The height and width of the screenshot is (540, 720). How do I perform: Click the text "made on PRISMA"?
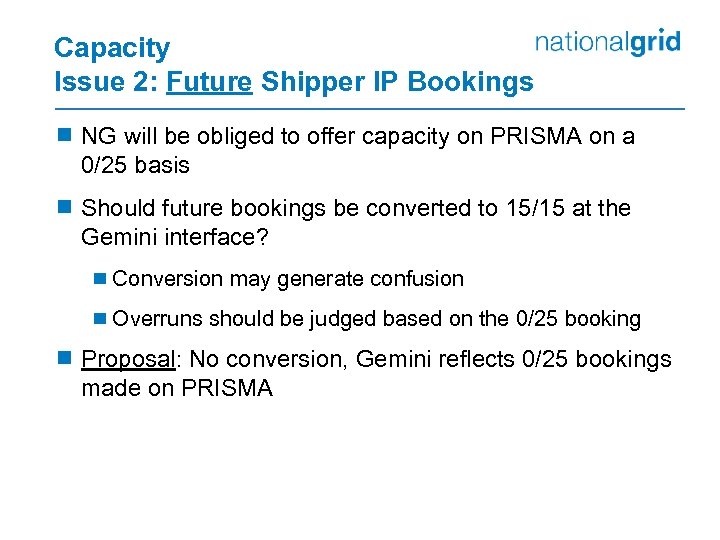click(x=177, y=388)
